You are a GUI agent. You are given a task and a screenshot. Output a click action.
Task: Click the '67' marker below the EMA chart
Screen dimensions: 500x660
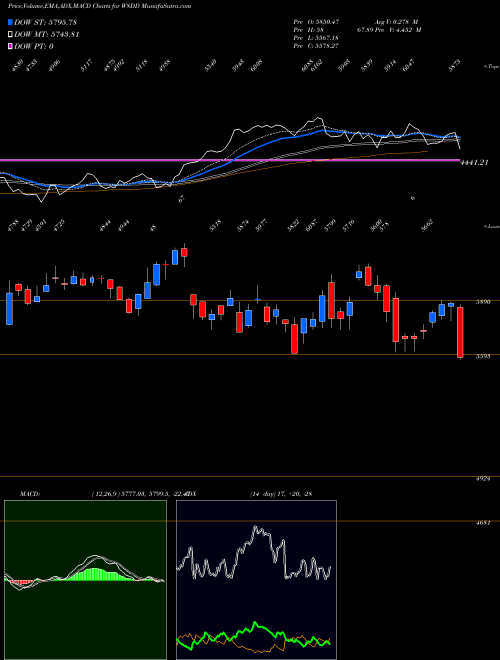tap(182, 200)
